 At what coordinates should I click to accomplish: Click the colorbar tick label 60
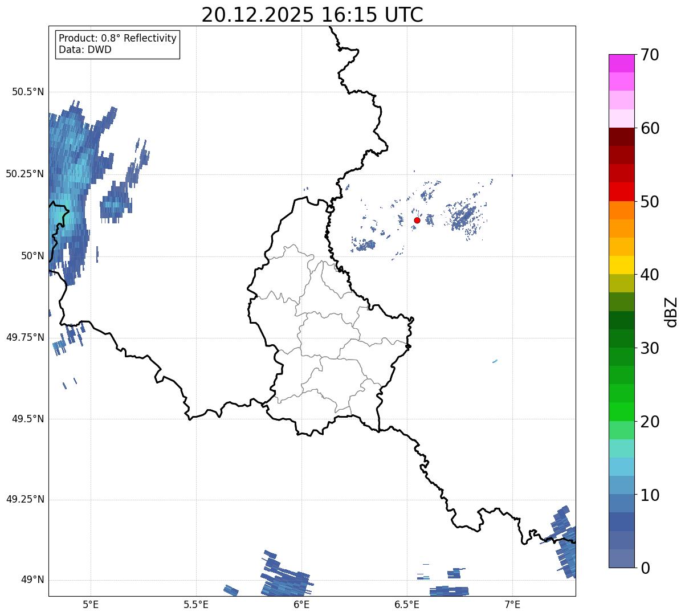click(x=650, y=128)
